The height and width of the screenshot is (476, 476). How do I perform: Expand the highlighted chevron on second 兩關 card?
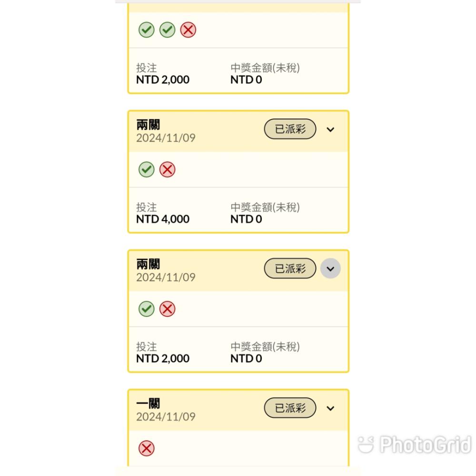coord(330,268)
